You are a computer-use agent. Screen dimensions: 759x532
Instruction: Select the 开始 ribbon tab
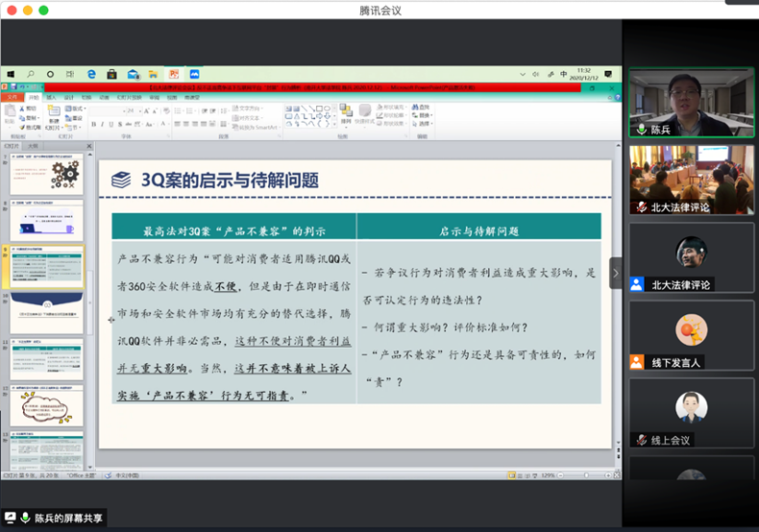(x=34, y=97)
